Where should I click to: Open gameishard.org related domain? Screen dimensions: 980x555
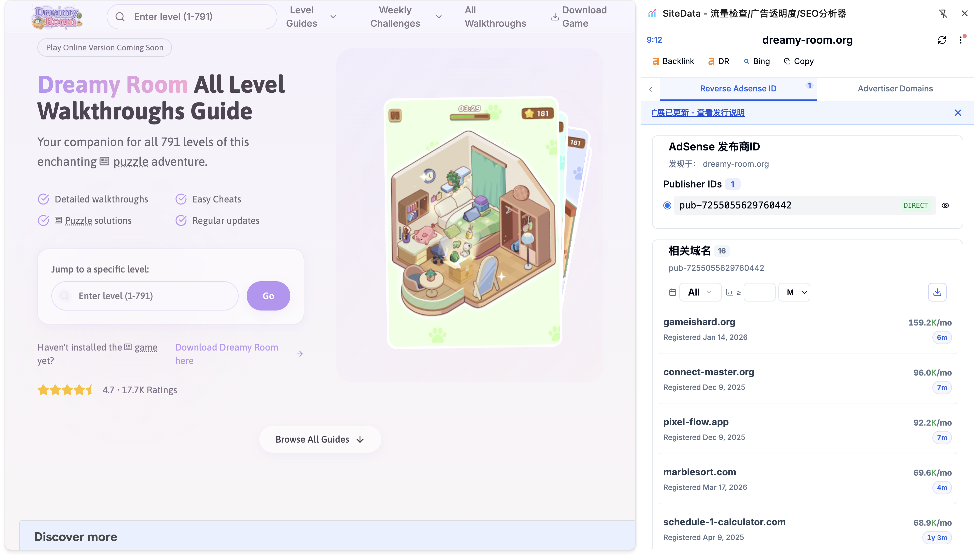pos(699,322)
